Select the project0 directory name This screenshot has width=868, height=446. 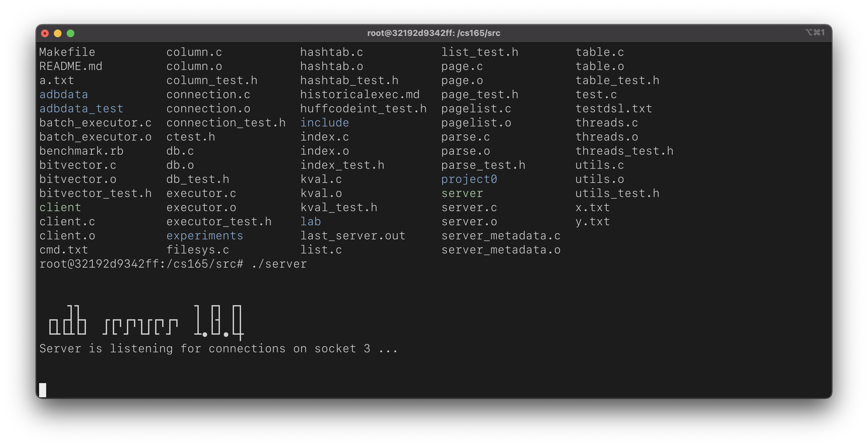(x=469, y=179)
